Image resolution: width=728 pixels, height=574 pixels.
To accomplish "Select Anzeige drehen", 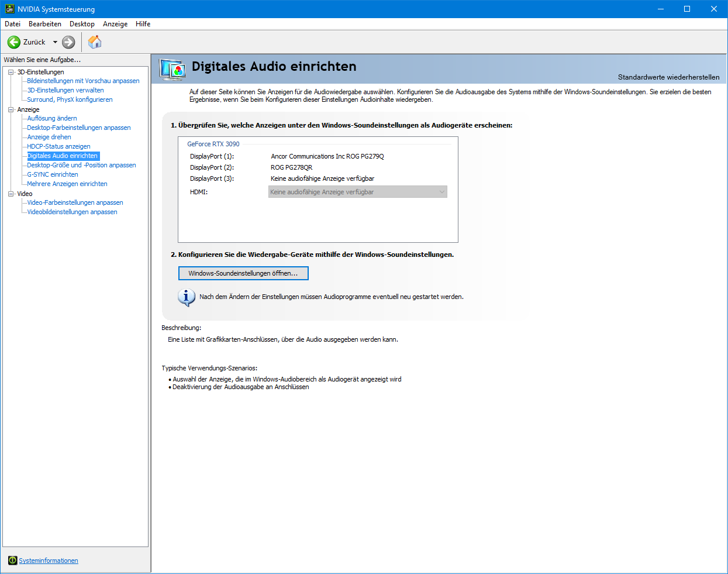I will pos(49,137).
